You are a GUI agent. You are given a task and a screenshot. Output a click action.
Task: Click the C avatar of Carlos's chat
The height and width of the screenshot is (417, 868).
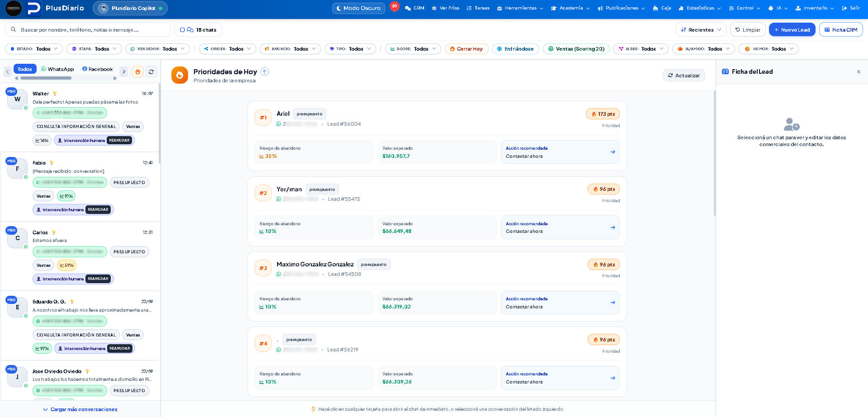pyautogui.click(x=18, y=238)
